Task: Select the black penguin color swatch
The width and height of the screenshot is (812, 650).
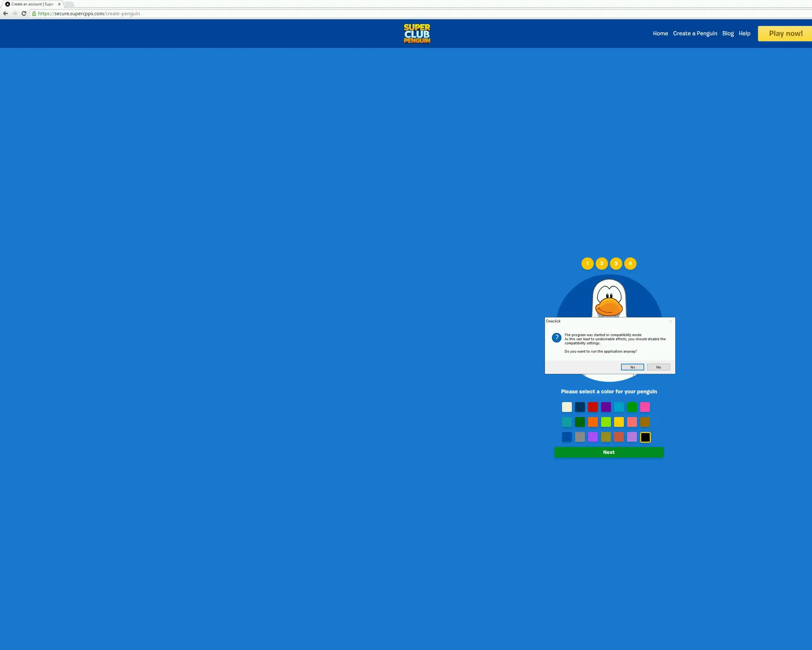Action: coord(645,437)
